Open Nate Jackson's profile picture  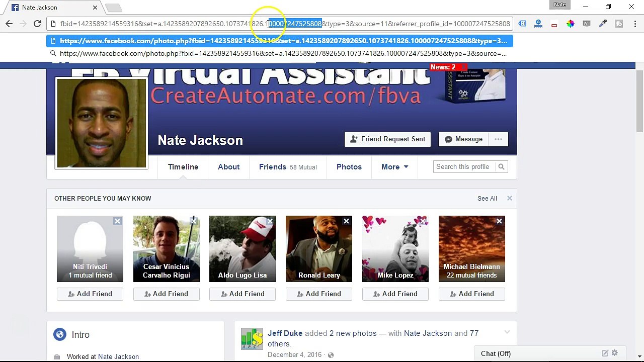click(102, 123)
